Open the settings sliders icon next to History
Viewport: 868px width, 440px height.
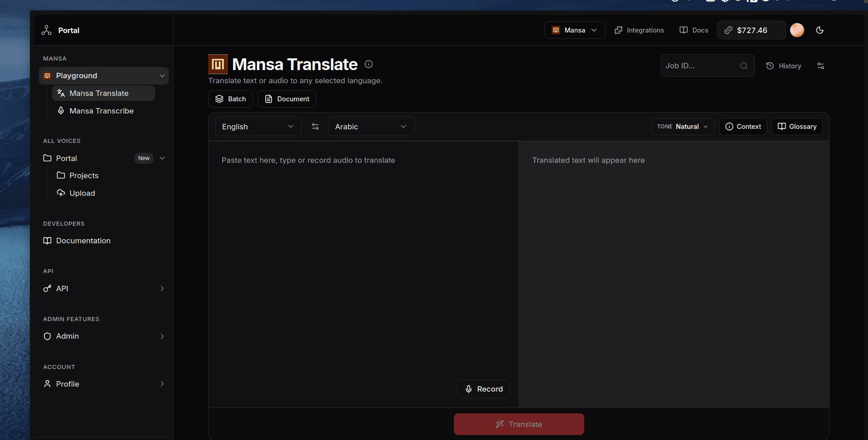coord(820,66)
